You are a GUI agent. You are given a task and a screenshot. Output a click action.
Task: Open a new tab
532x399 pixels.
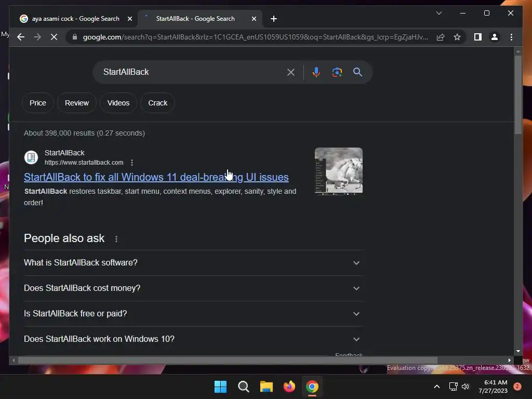(x=274, y=19)
